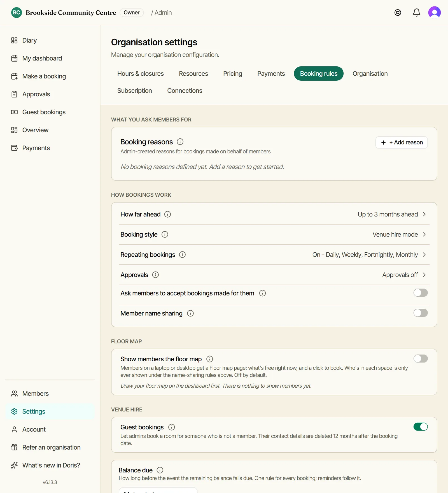Show info for Member name sharing
Screen dimensions: 448x493
(x=190, y=313)
